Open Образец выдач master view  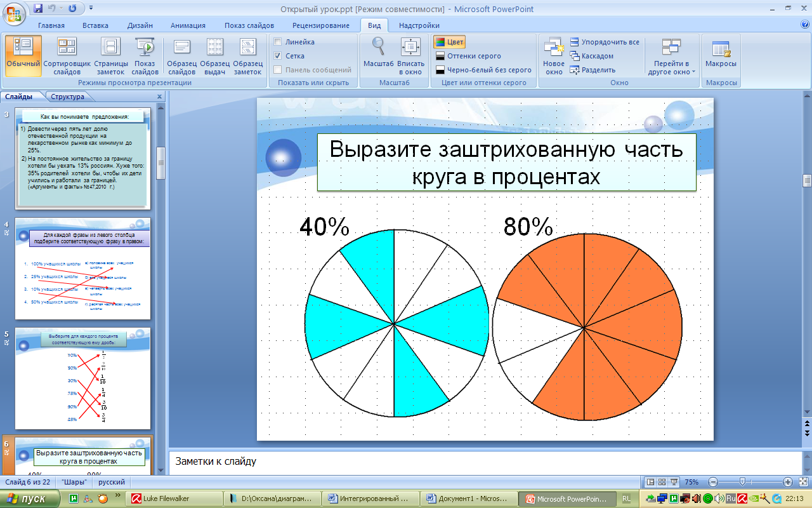[214, 56]
